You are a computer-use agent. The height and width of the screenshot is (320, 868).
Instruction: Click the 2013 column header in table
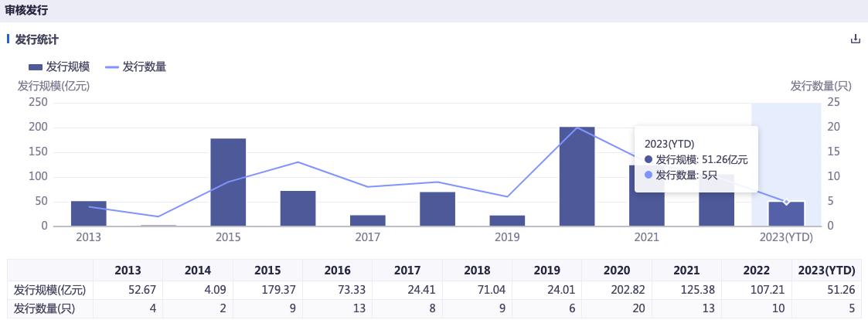point(128,271)
